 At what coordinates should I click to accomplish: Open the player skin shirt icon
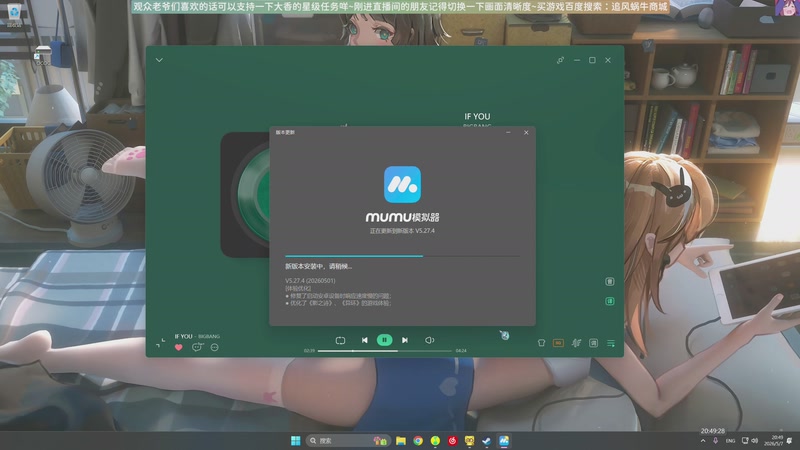(x=541, y=343)
